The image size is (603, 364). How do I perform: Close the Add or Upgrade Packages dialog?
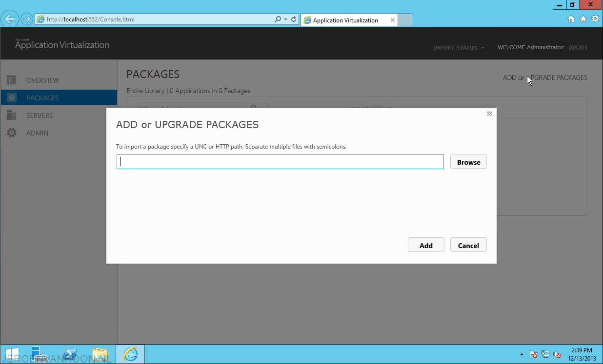point(489,114)
